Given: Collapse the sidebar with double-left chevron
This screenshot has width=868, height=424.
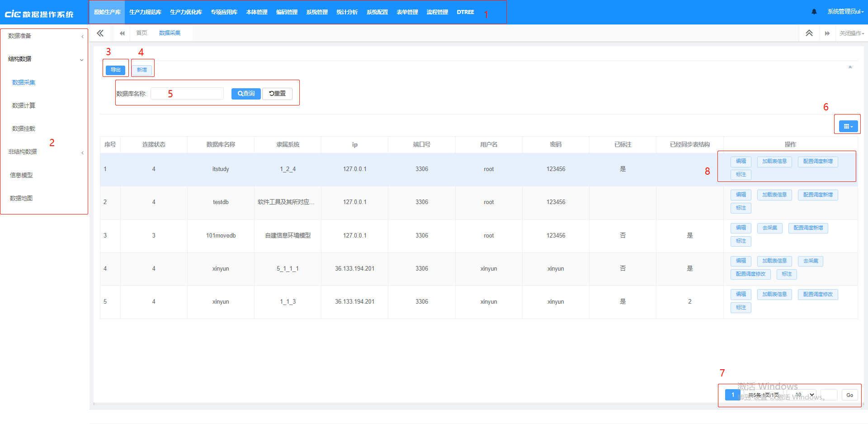Looking at the screenshot, I should [100, 33].
